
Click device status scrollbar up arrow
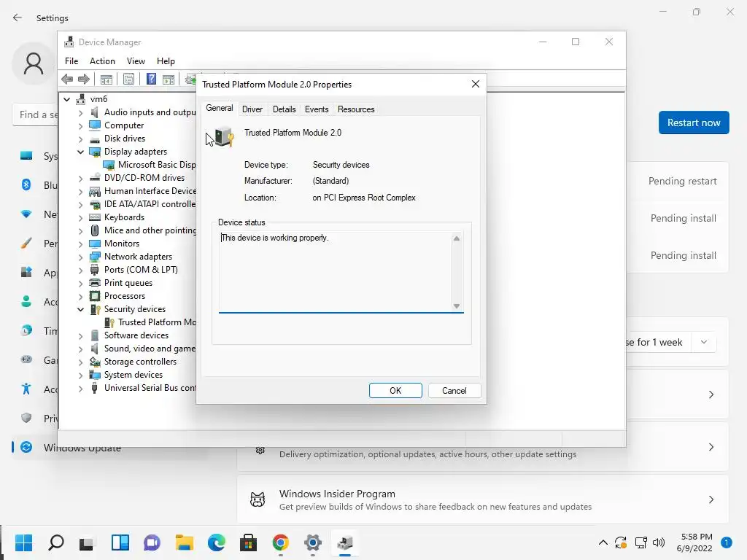(457, 238)
